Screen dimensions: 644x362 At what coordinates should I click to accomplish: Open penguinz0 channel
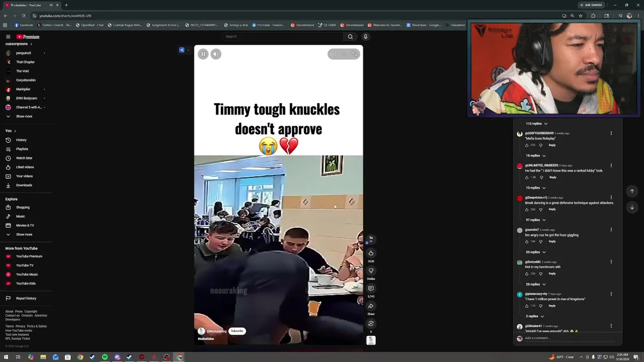[23, 53]
